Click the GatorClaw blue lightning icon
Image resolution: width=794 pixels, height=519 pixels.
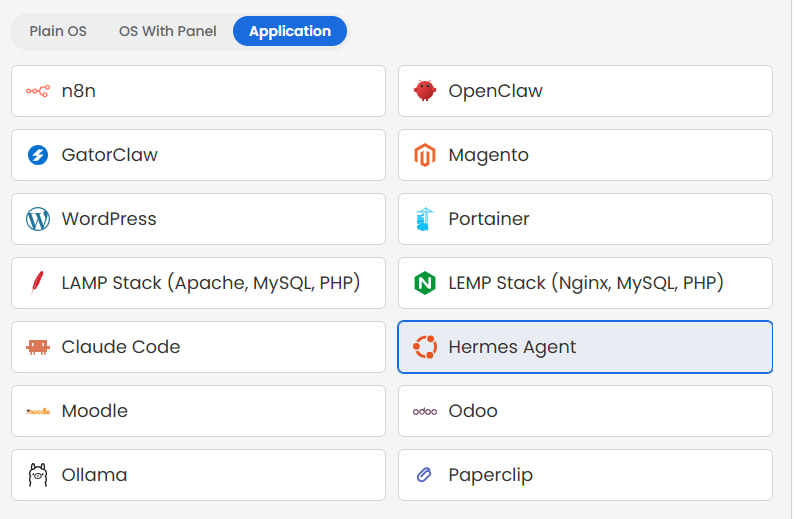(38, 155)
